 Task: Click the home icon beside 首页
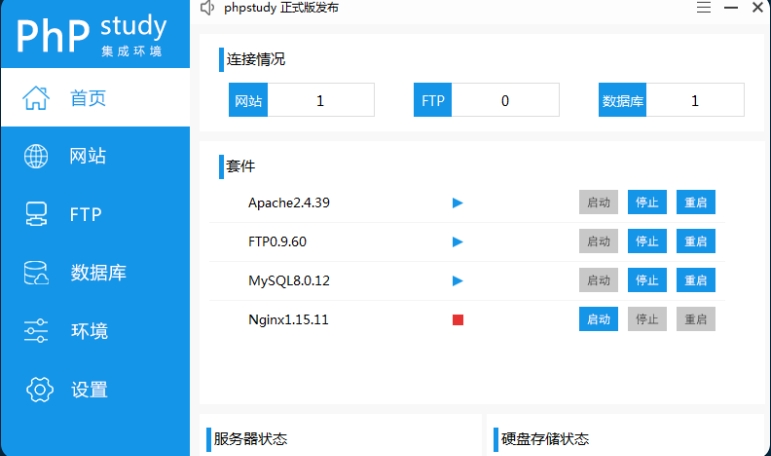[x=36, y=98]
